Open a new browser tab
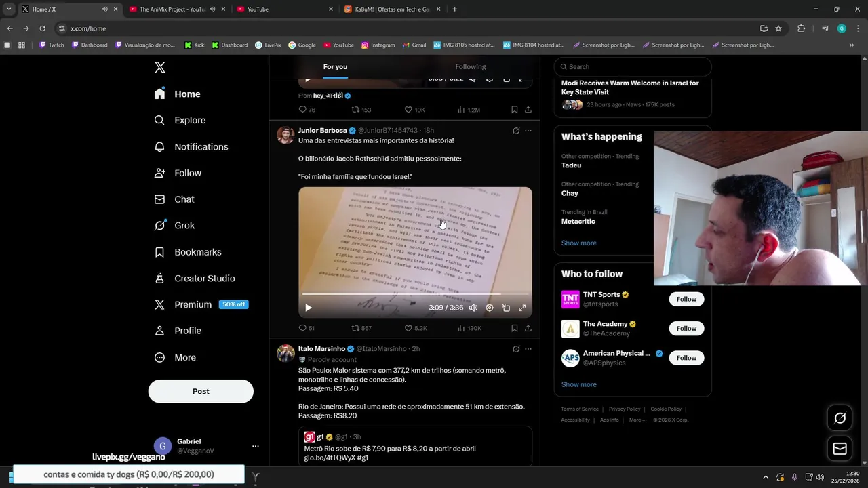The image size is (868, 488). tap(454, 9)
